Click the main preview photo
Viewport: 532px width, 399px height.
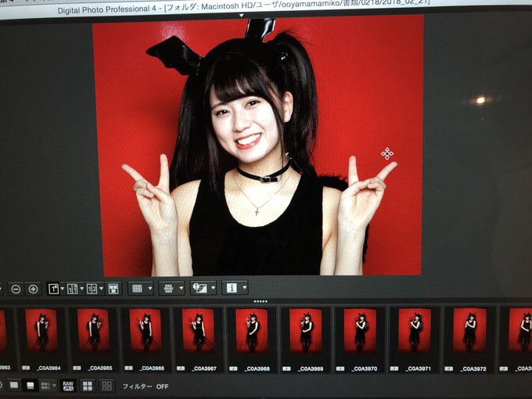(258, 146)
